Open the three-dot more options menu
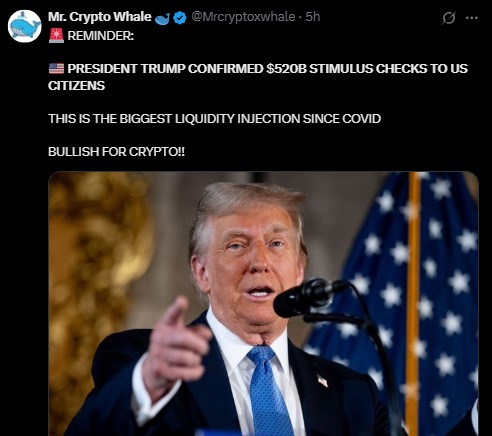The image size is (492, 436). click(472, 18)
